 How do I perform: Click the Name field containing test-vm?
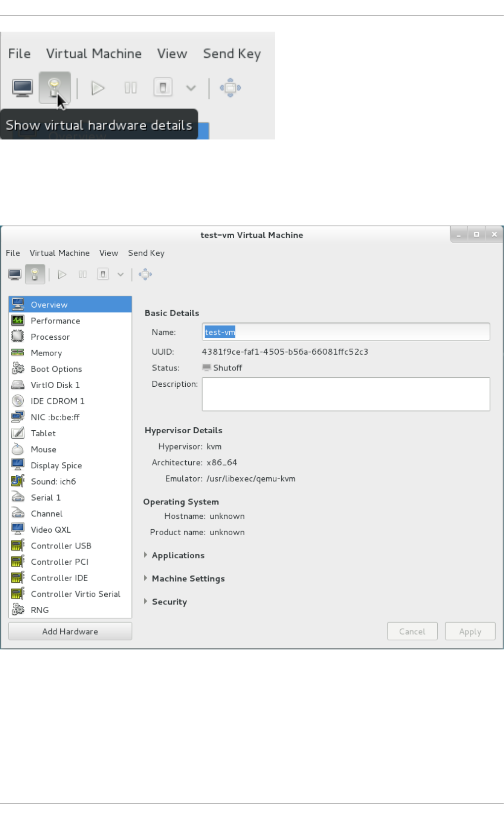[x=346, y=332]
